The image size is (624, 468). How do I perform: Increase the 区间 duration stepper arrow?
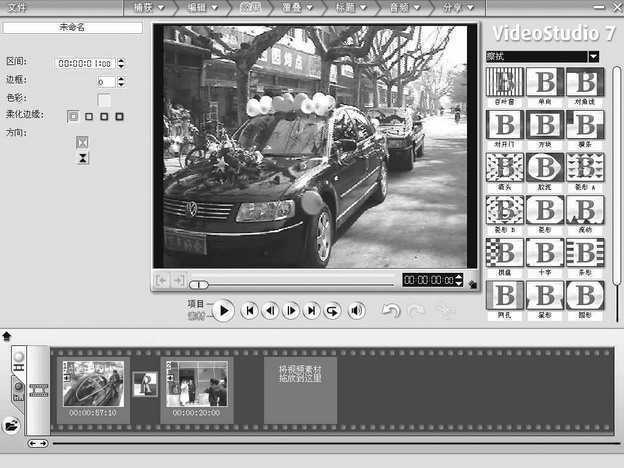point(122,59)
